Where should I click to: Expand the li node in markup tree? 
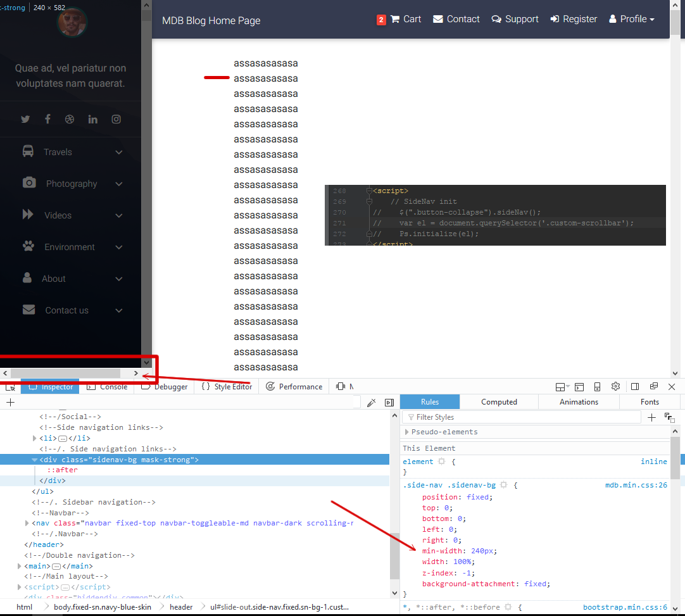(35, 438)
